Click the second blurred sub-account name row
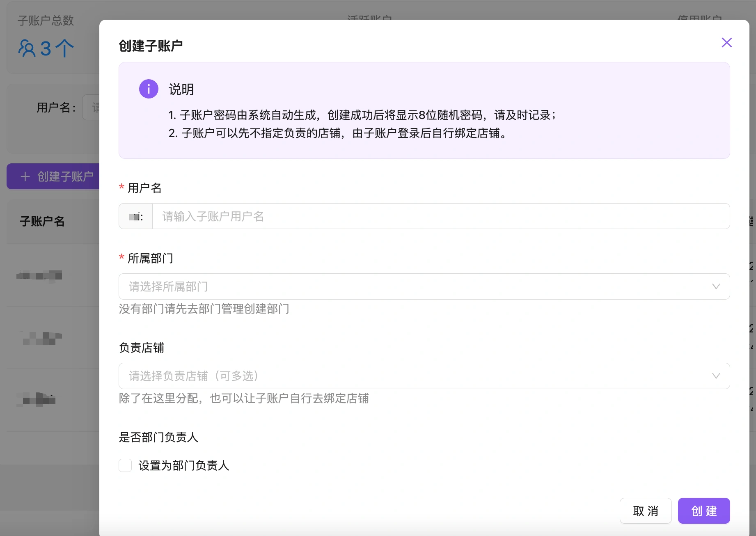756x536 pixels. [x=42, y=338]
